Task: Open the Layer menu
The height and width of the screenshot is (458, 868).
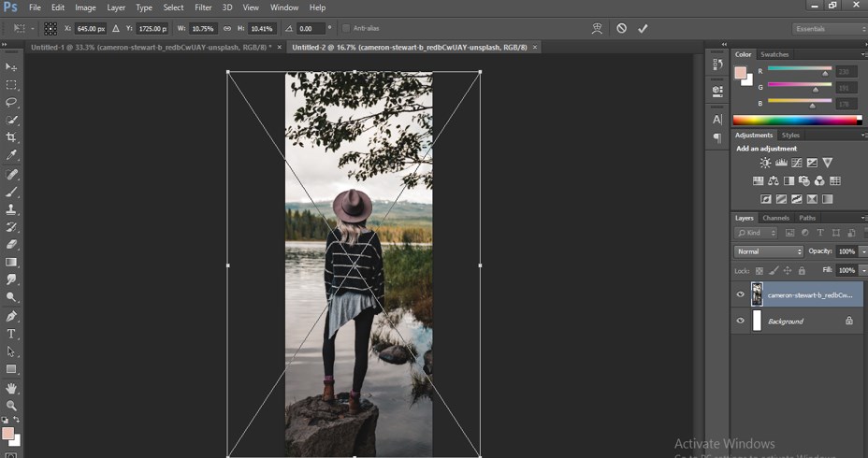Action: click(x=116, y=7)
